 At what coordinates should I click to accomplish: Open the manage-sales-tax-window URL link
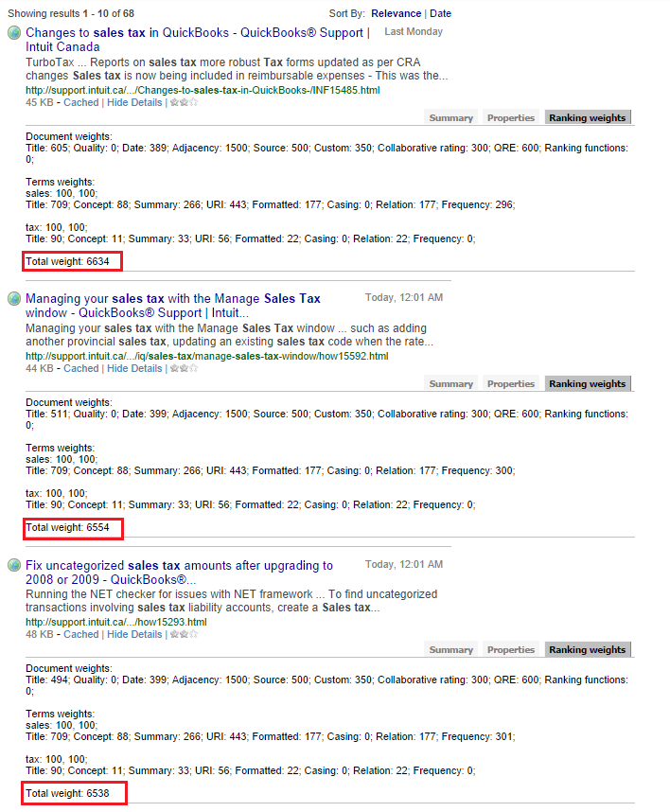click(x=206, y=356)
